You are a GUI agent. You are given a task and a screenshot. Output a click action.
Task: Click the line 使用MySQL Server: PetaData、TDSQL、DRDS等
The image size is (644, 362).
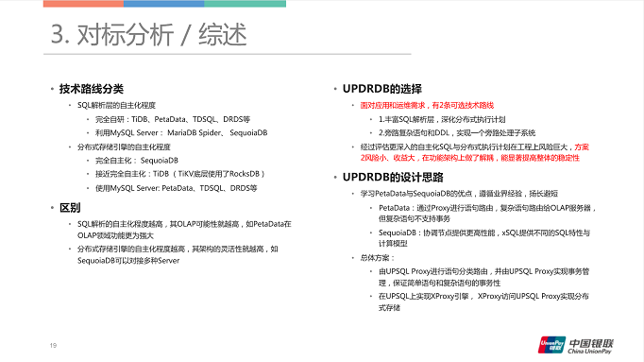pyautogui.click(x=177, y=188)
